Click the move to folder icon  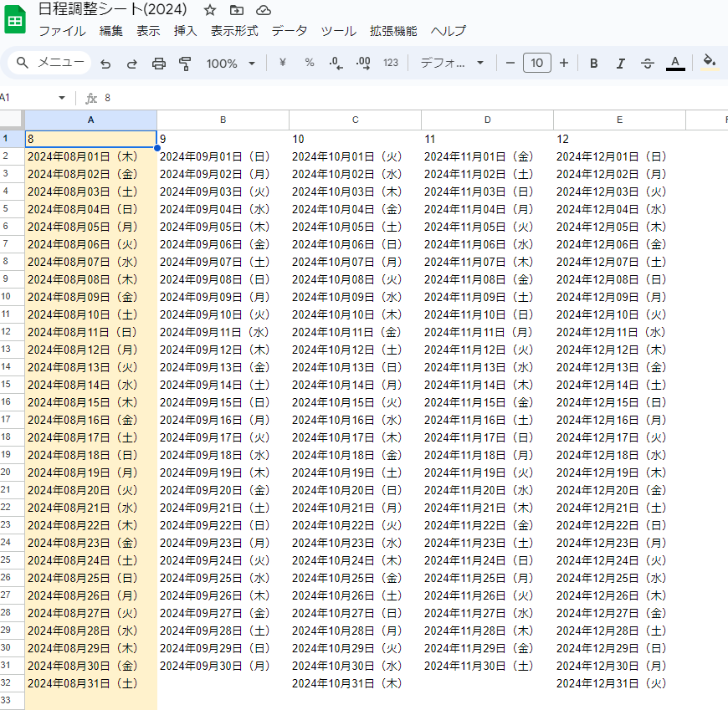[x=236, y=10]
